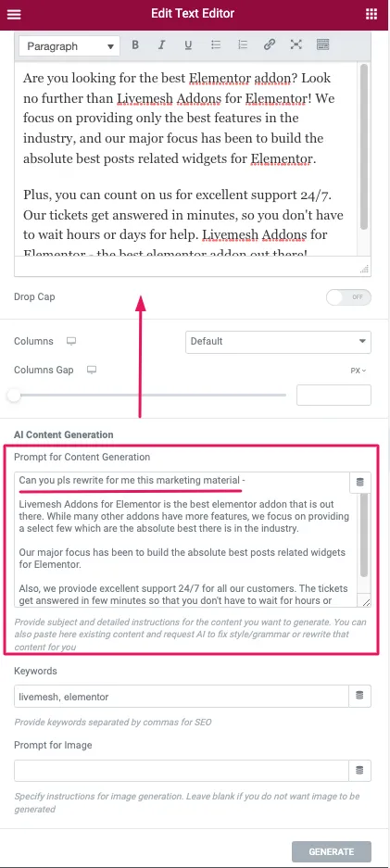Click the Keywords input field
This screenshot has width=390, height=868.
(182, 697)
